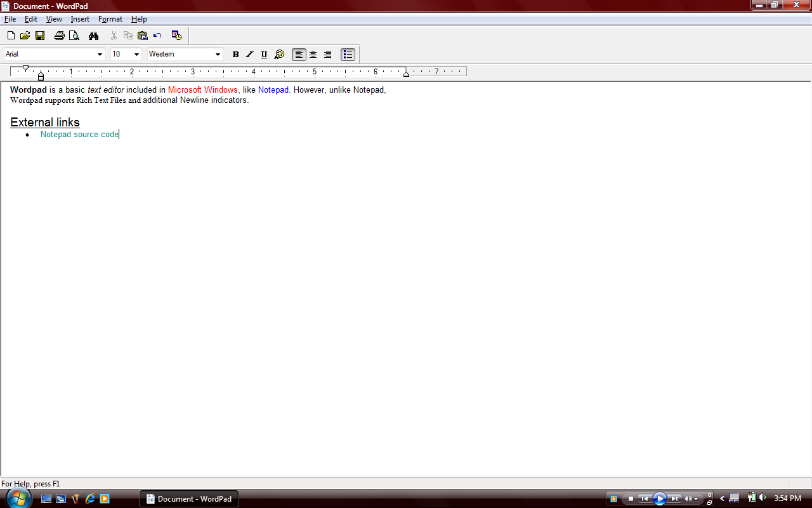
Task: Go to previous track in taskbar player
Action: click(644, 499)
